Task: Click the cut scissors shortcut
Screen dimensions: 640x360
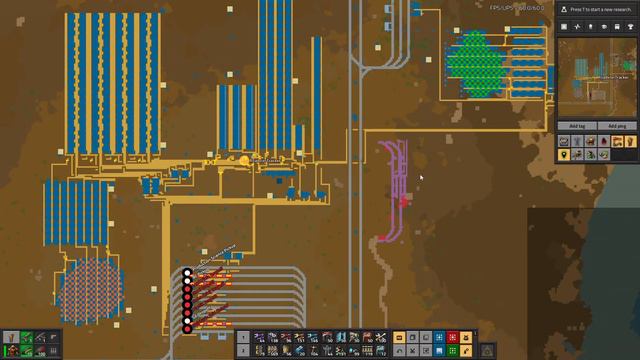Action: point(412,351)
